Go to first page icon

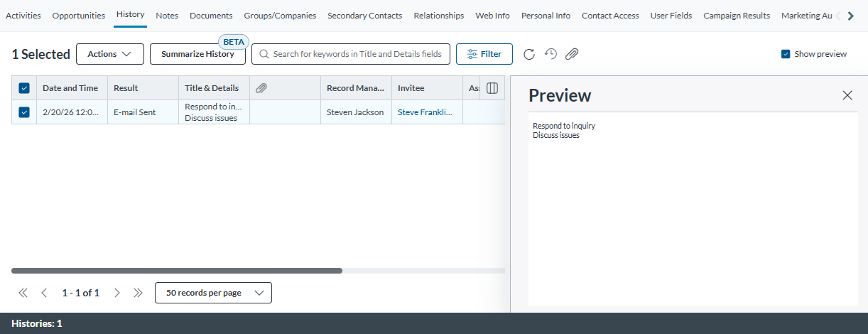pos(23,293)
